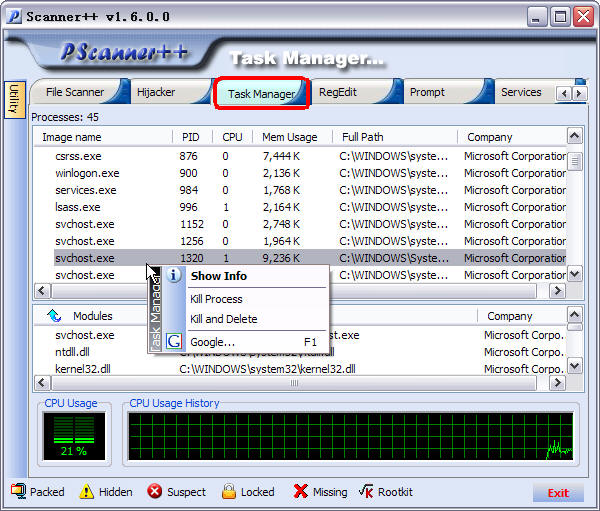
Task: Sort processes by PID column header
Action: coord(192,137)
